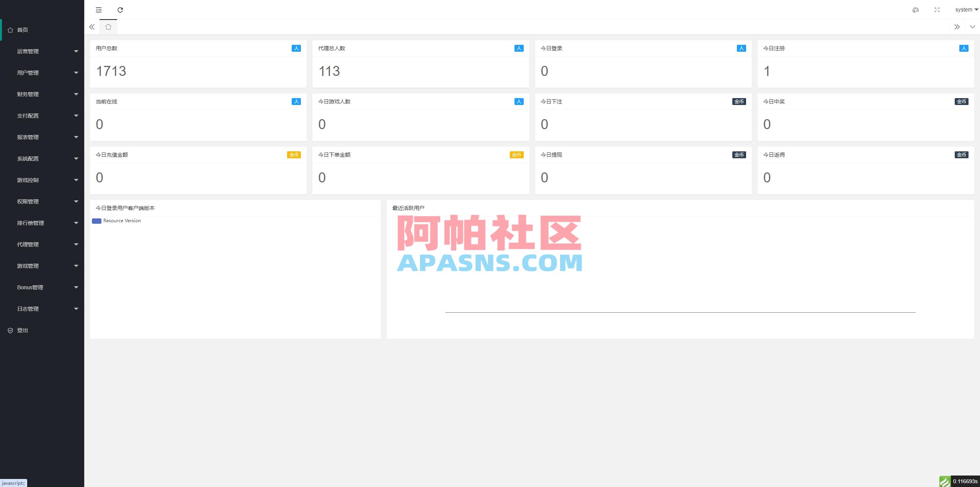The image size is (980, 487).
Task: Open the theme palette icon
Action: (916, 10)
